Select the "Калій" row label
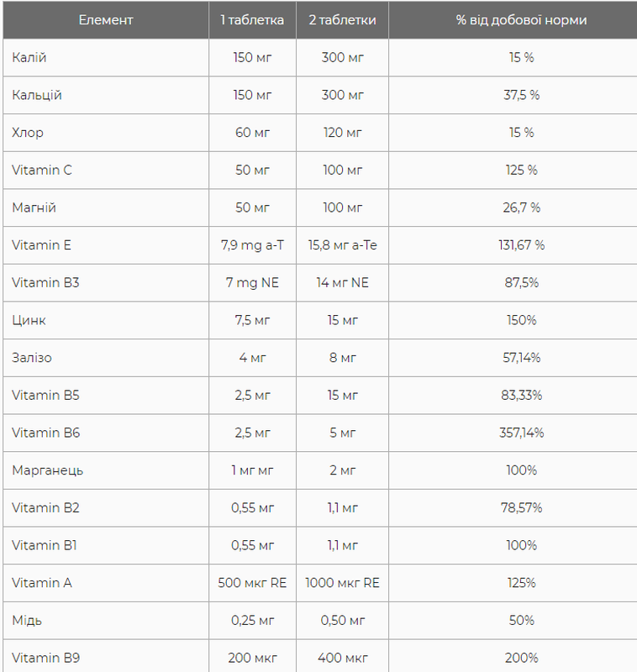The image size is (637, 672). click(29, 58)
